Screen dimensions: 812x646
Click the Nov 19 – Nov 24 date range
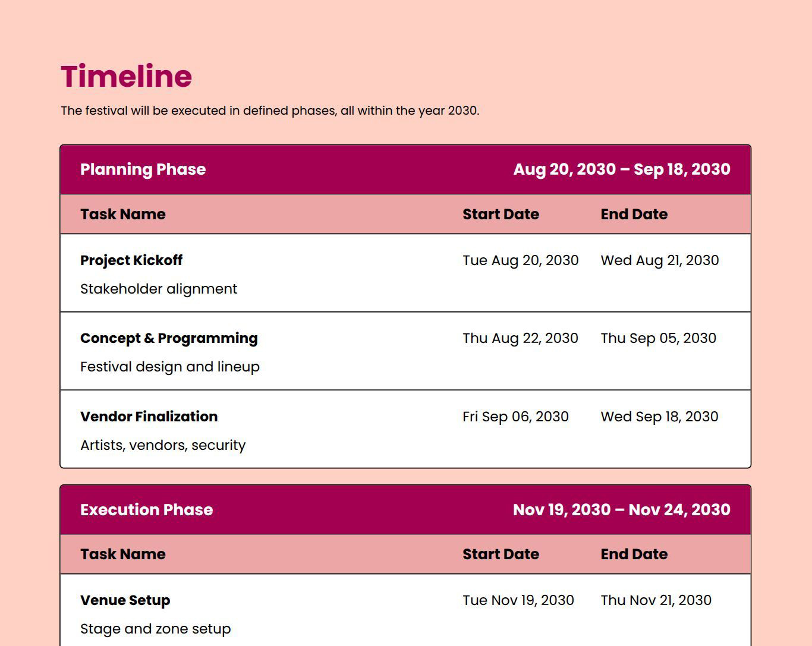[621, 510]
